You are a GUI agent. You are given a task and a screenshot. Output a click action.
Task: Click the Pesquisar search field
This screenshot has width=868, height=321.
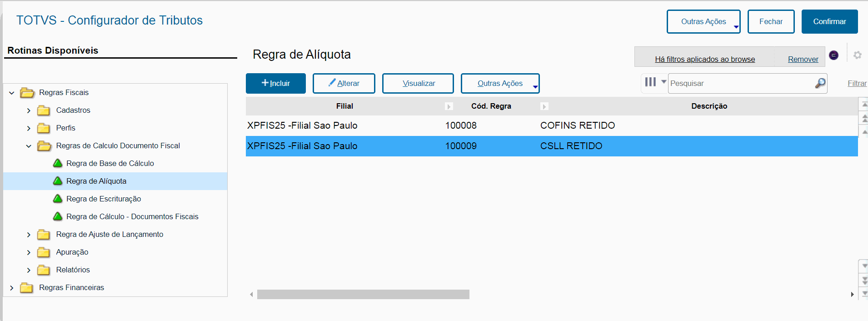point(741,83)
